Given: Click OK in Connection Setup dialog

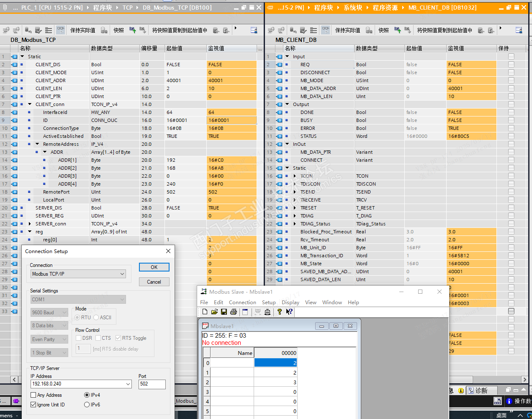Looking at the screenshot, I should click(x=154, y=267).
